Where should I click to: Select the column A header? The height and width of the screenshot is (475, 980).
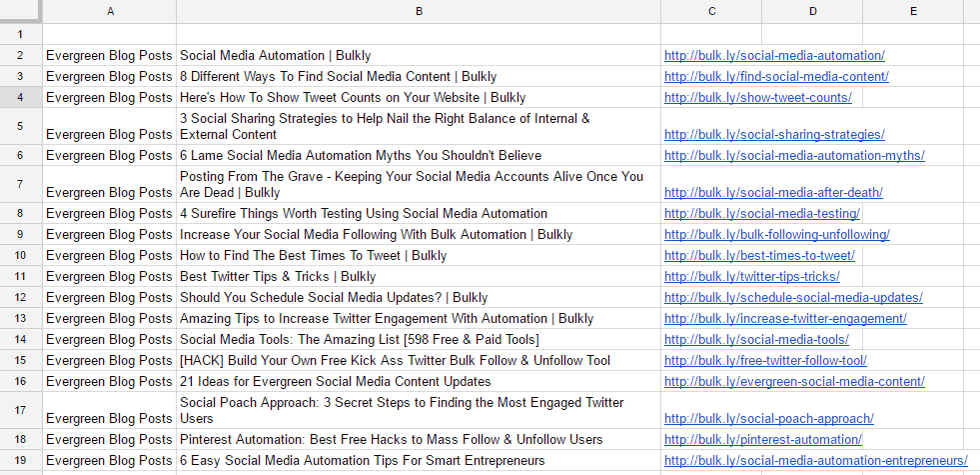pos(109,11)
